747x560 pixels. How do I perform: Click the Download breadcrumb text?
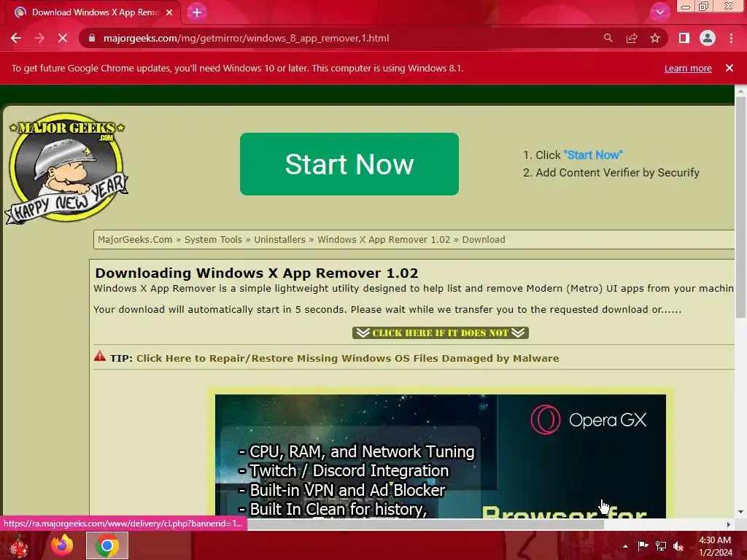484,239
